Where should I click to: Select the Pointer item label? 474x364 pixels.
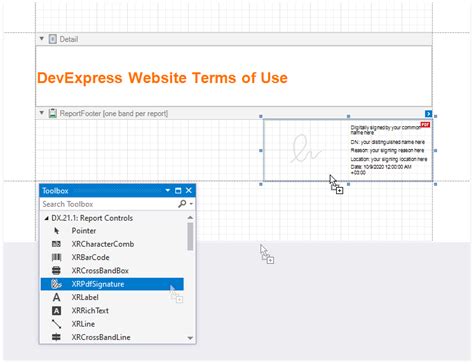click(84, 231)
